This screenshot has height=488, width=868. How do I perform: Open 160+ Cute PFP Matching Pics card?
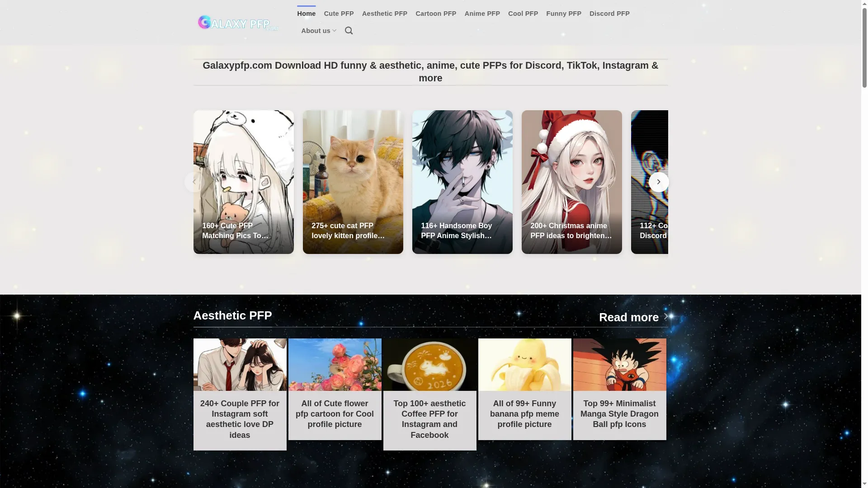click(x=243, y=182)
